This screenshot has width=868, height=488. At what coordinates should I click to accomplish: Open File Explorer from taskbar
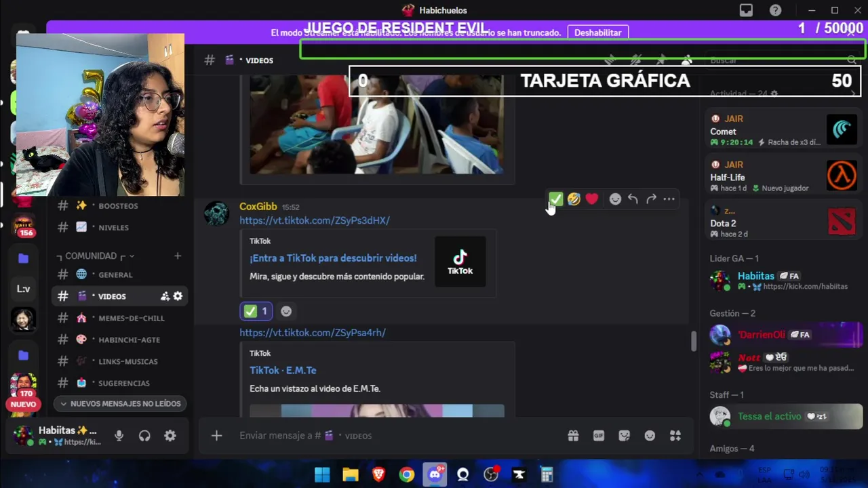pos(350,474)
